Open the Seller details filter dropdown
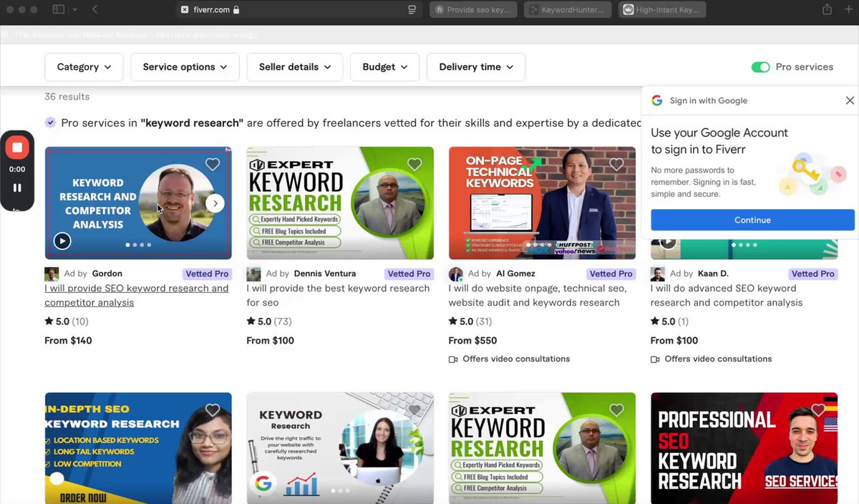The width and height of the screenshot is (859, 504). point(295,67)
